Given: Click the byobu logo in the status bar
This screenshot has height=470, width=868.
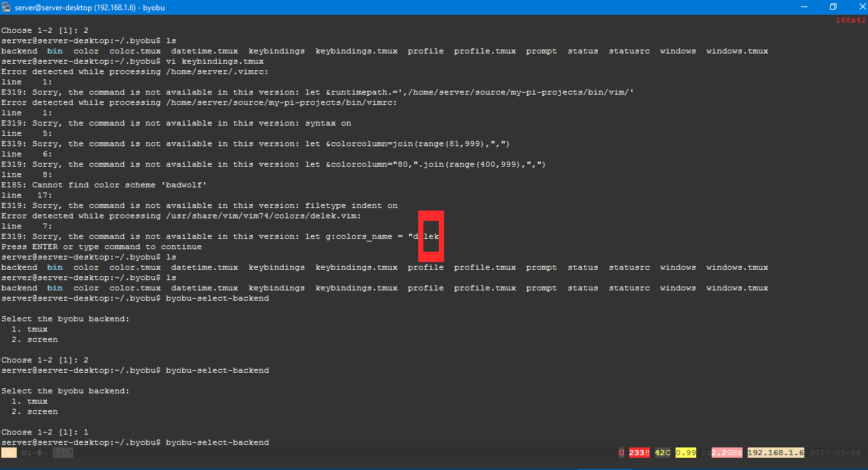Looking at the screenshot, I should pos(9,453).
